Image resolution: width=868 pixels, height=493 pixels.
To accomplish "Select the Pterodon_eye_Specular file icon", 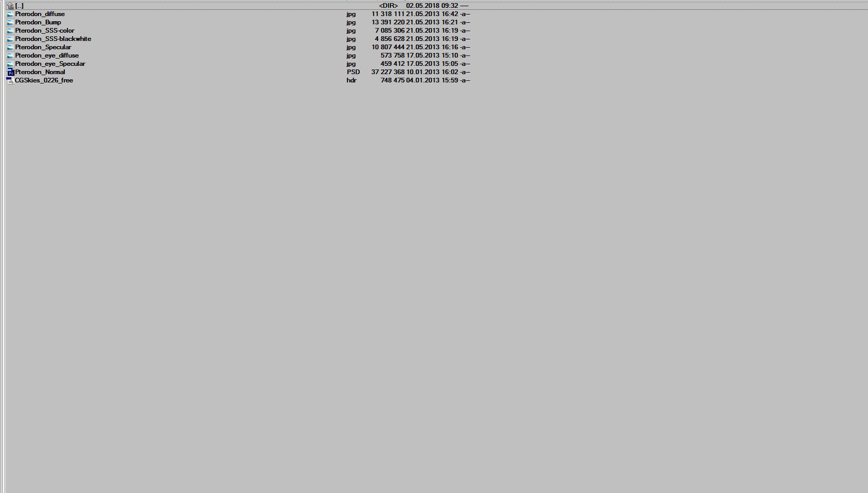I will [10, 64].
